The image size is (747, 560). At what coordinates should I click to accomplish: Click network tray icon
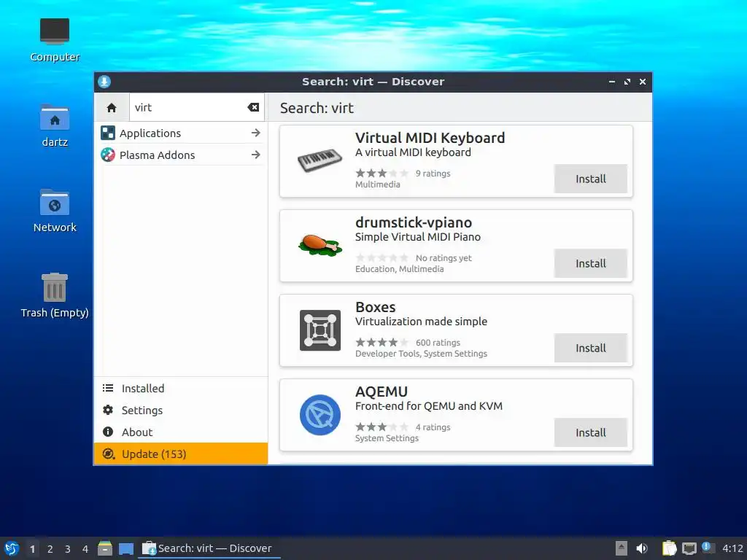point(689,549)
